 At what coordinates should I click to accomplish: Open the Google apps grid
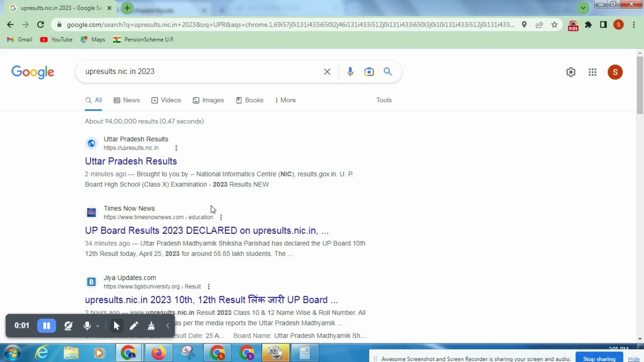pyautogui.click(x=593, y=72)
